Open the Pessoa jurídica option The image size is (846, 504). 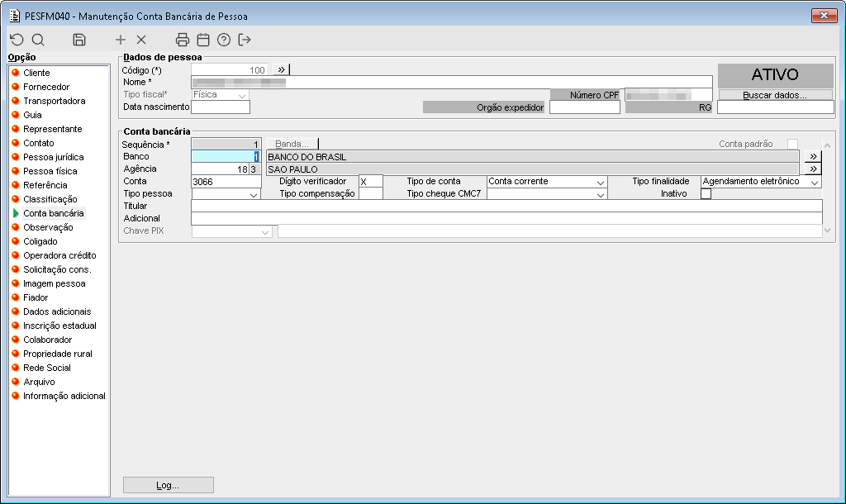click(54, 157)
